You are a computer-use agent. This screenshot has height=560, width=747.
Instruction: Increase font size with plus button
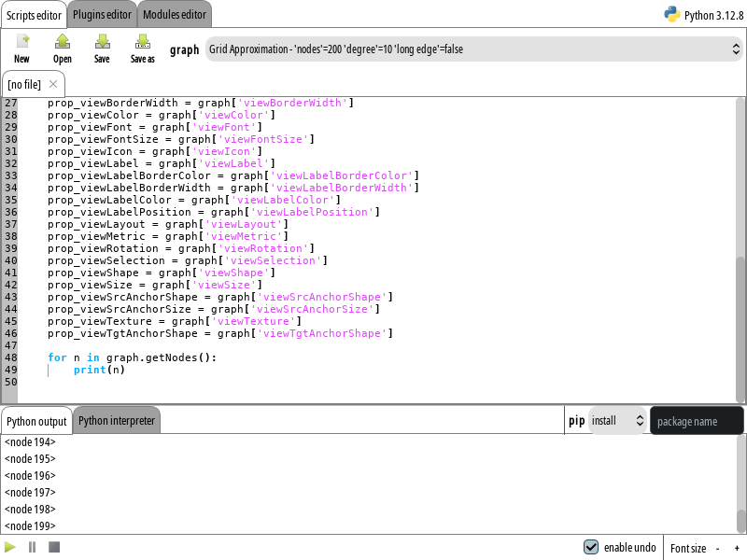pos(737,548)
